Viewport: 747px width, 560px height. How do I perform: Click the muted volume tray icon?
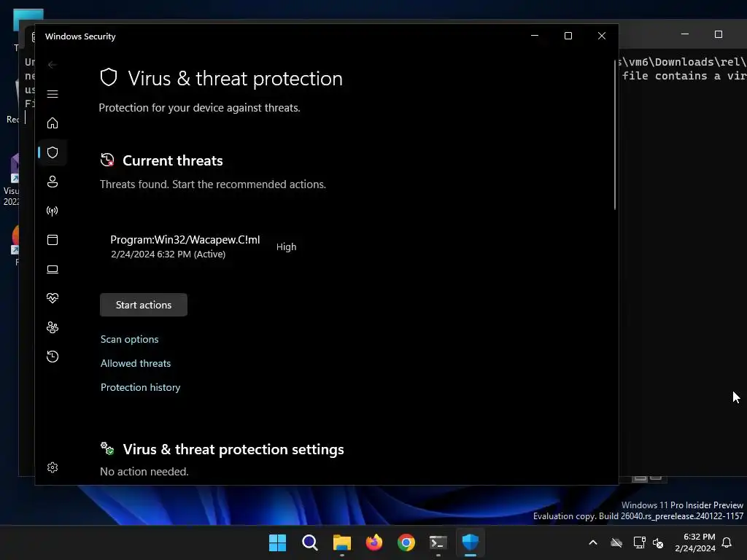(659, 542)
